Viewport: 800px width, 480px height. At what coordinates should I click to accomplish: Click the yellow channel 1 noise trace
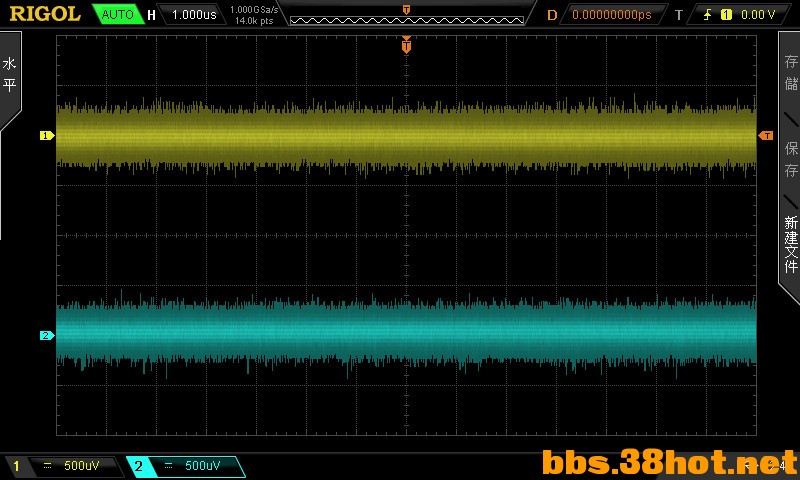click(x=406, y=137)
